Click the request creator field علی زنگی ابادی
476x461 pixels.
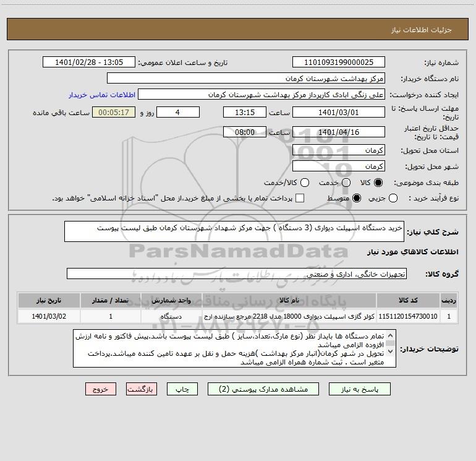[x=261, y=95]
